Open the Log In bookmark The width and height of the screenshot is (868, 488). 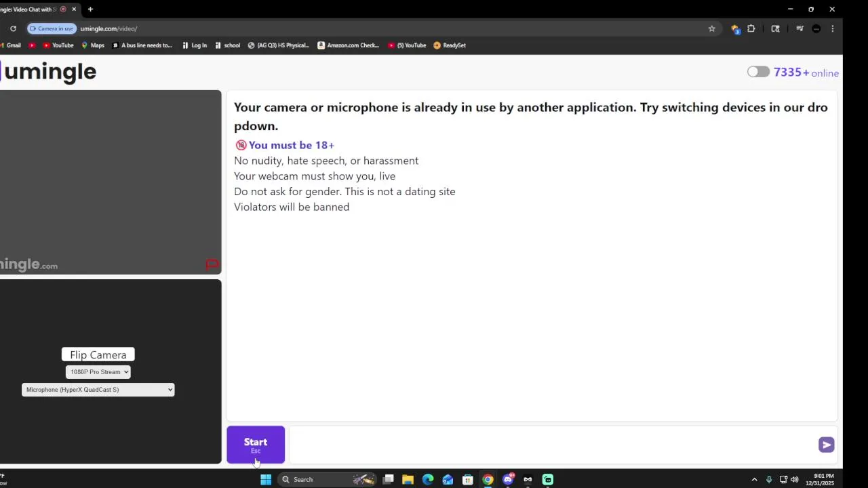tap(194, 45)
